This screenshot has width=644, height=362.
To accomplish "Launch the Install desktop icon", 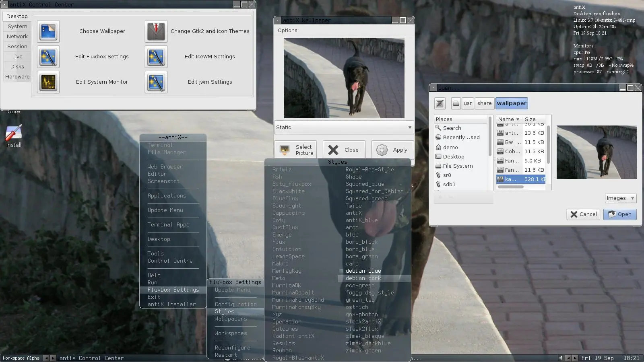I will 14,136.
